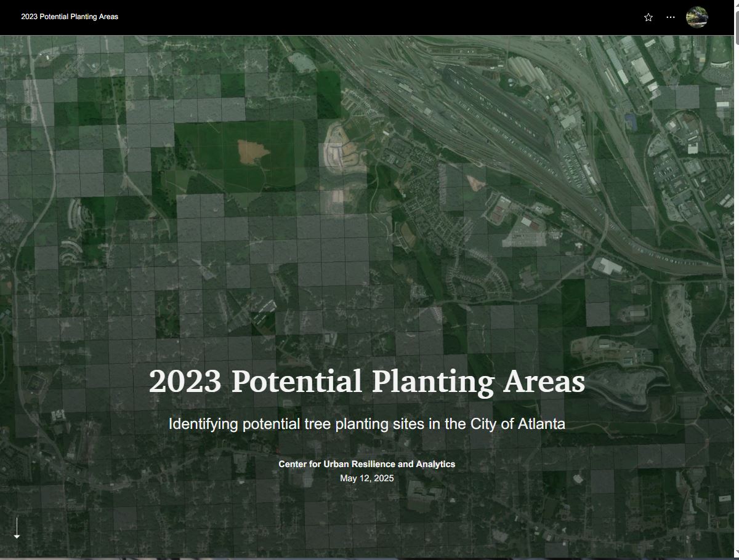Screen dimensions: 739x560
Task: Open the more options ellipsis menu
Action: (x=671, y=17)
